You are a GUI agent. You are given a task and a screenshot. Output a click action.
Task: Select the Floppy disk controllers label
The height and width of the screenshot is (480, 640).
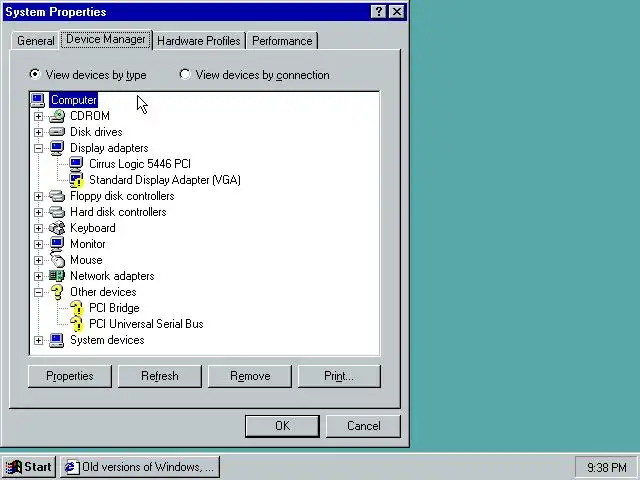pyautogui.click(x=122, y=196)
